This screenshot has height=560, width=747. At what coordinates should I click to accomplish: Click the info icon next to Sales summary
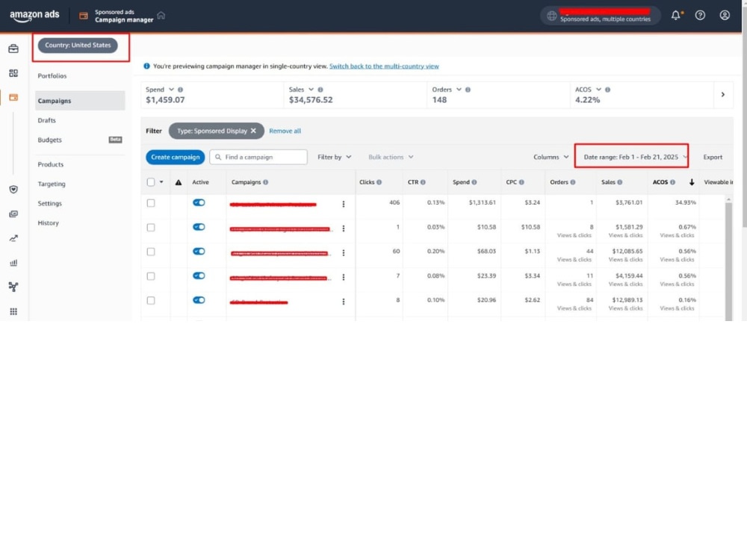click(x=320, y=90)
